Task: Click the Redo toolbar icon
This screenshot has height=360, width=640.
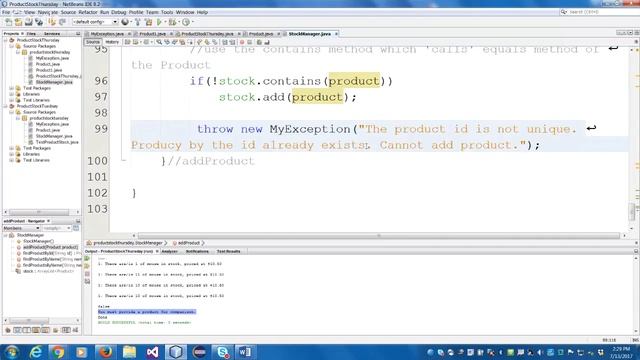Action: pos(62,22)
